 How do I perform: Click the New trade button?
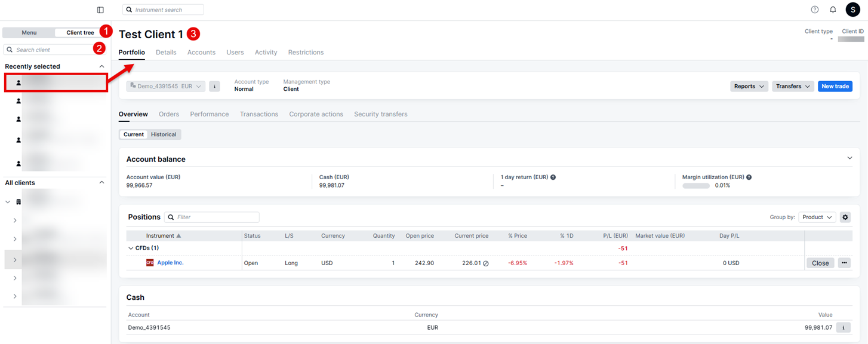point(835,86)
